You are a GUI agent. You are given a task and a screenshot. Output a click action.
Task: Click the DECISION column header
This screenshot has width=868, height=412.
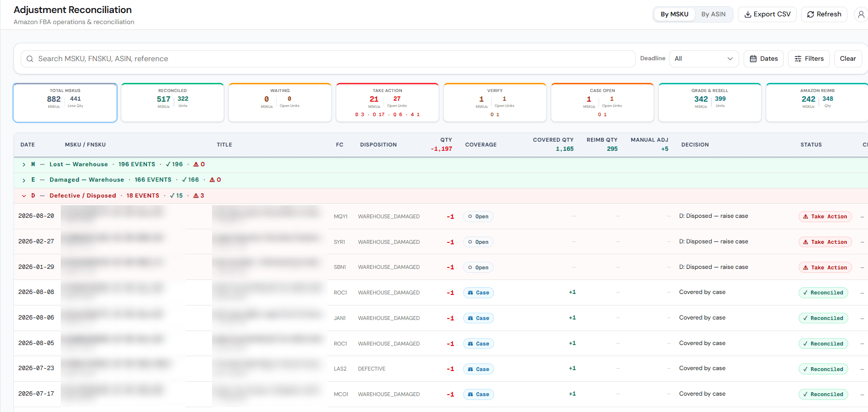click(x=695, y=145)
